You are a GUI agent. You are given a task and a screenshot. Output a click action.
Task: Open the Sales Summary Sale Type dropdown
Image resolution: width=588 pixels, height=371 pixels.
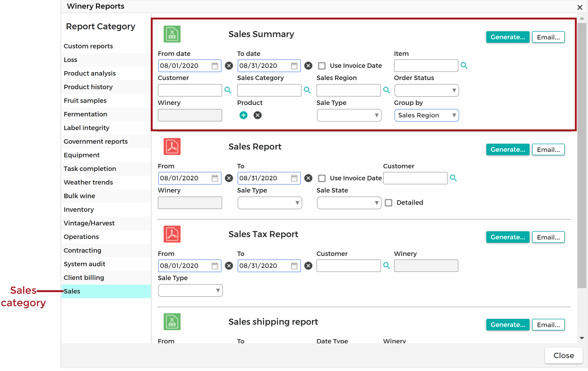coord(349,115)
